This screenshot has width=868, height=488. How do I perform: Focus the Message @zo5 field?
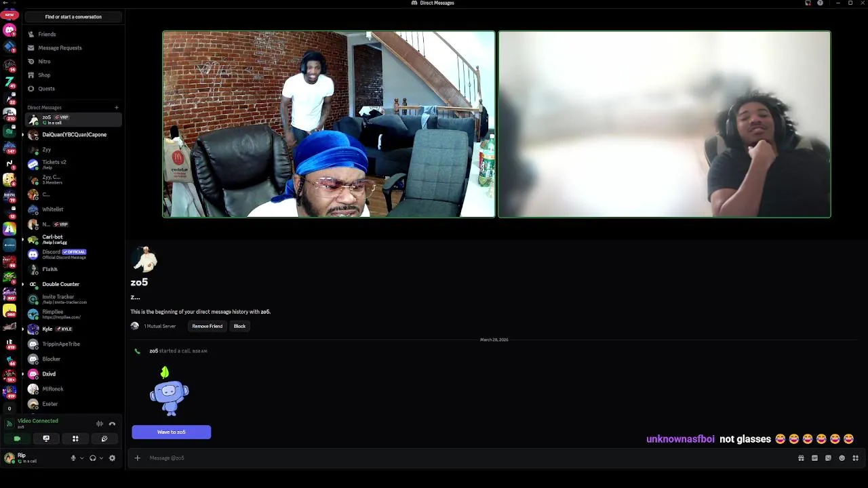click(x=468, y=458)
